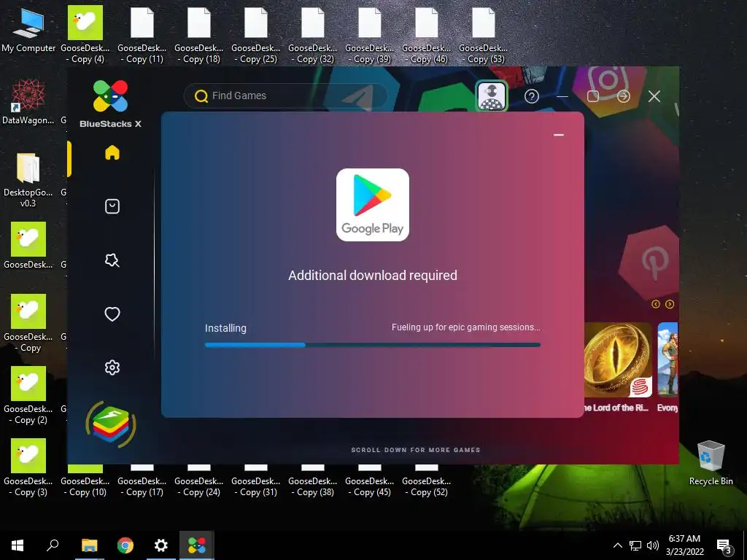The height and width of the screenshot is (560, 747).
Task: Select the Recycle Bin icon
Action: (x=711, y=463)
